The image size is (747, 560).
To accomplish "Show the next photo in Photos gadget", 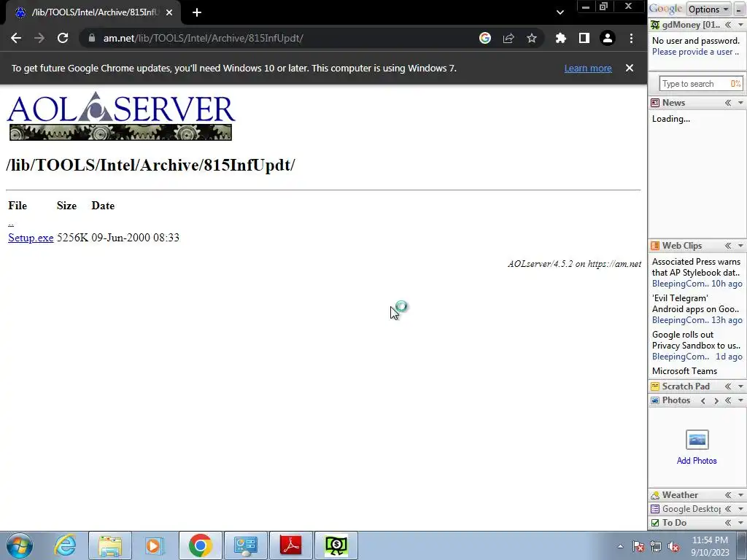I will 716,400.
